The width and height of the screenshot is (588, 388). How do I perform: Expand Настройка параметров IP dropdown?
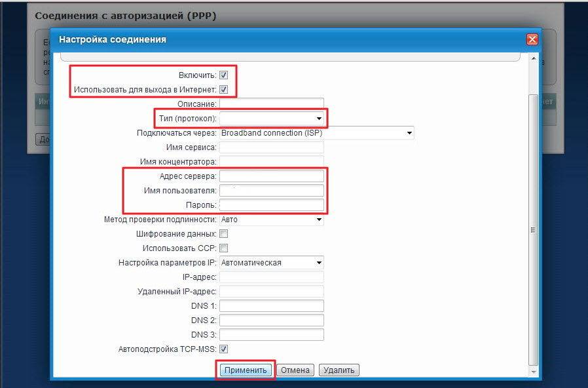[272, 263]
